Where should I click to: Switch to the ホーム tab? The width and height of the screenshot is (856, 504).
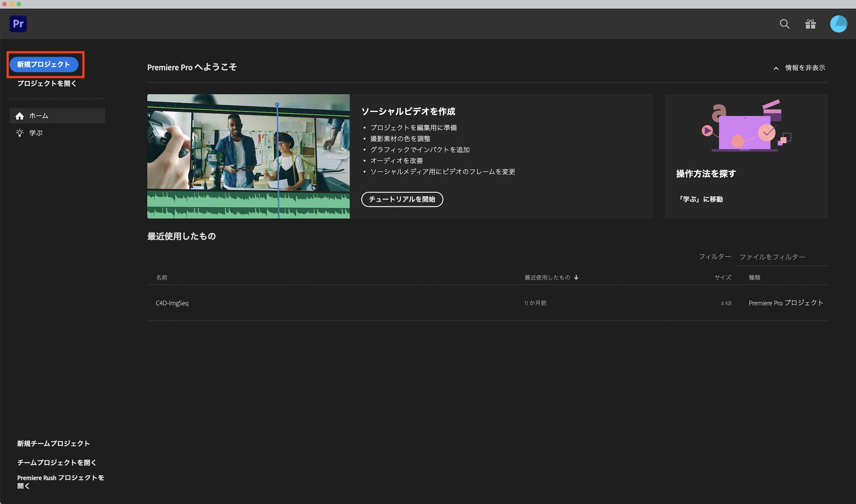coord(38,116)
